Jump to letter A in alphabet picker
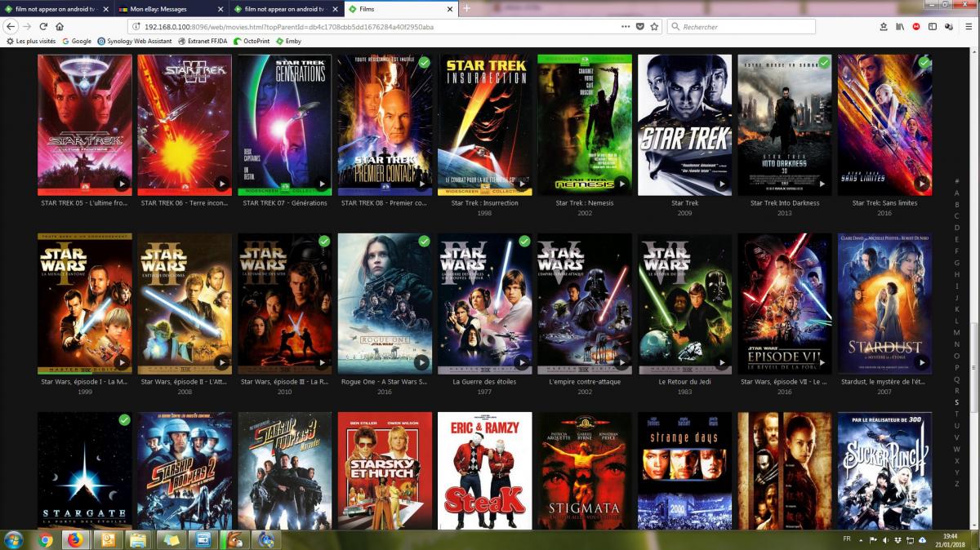The width and height of the screenshot is (980, 550). point(956,193)
